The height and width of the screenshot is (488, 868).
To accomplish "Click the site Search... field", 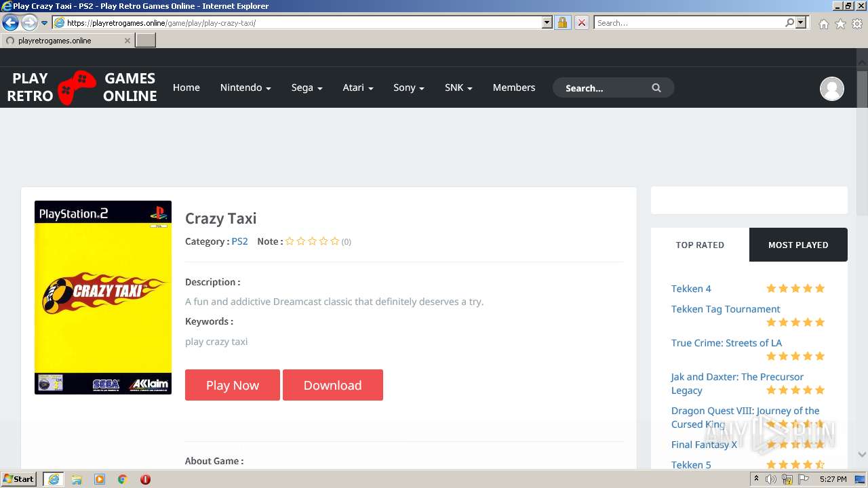I will pyautogui.click(x=604, y=87).
